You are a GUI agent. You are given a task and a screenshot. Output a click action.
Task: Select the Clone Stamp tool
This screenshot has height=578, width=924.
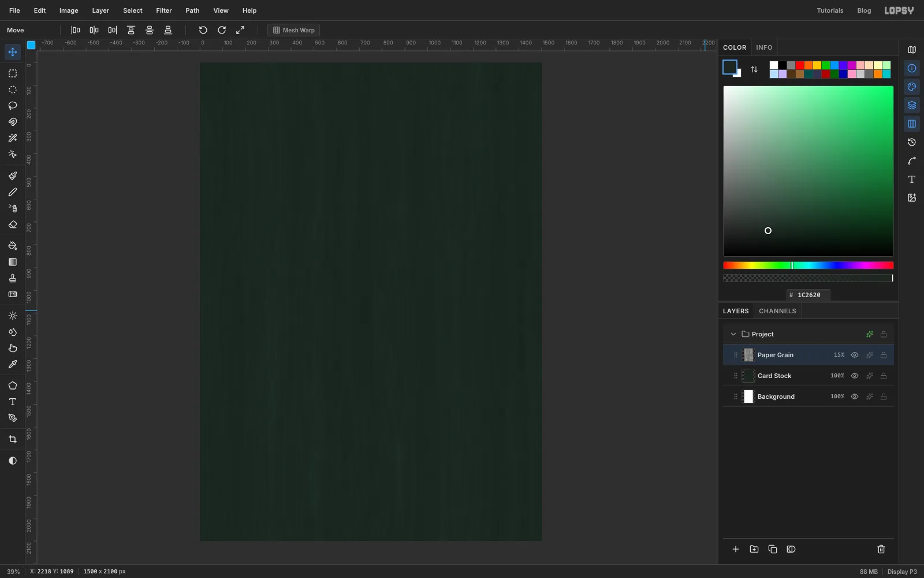pos(13,278)
